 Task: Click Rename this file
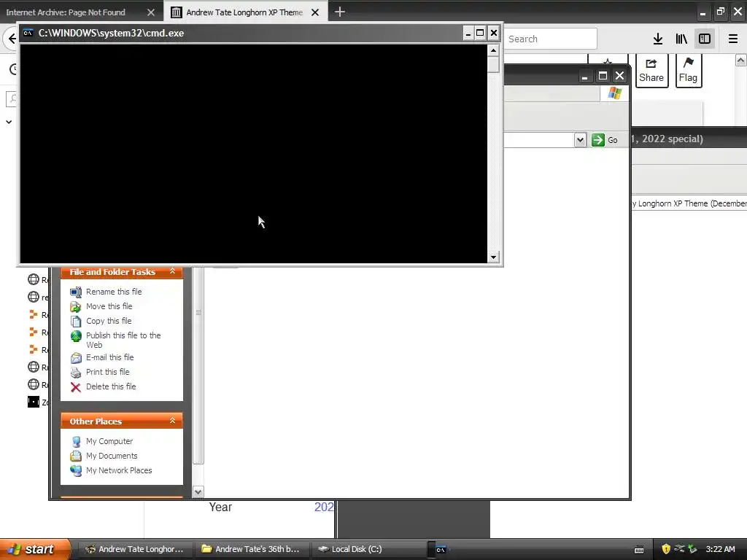click(114, 292)
